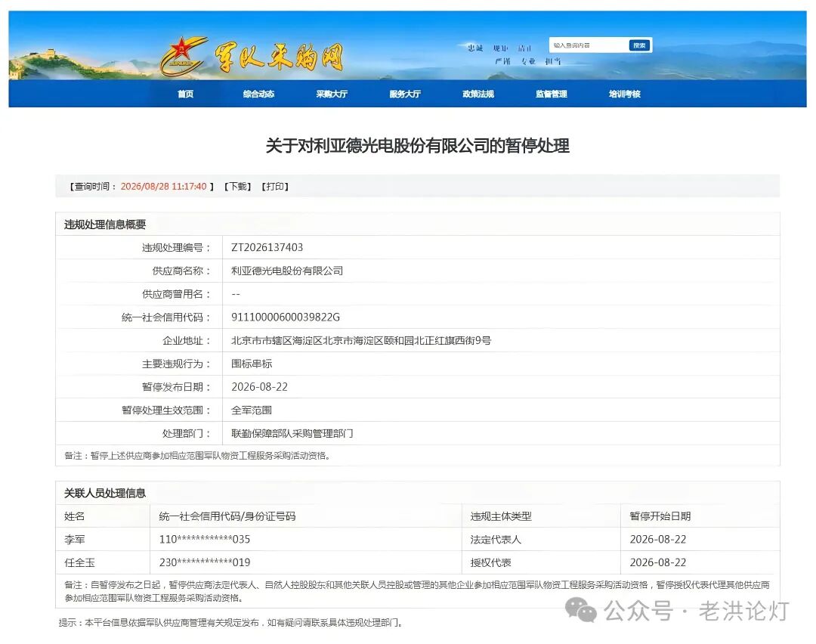
Task: Click the 军队采购网 star logo
Action: click(x=184, y=56)
